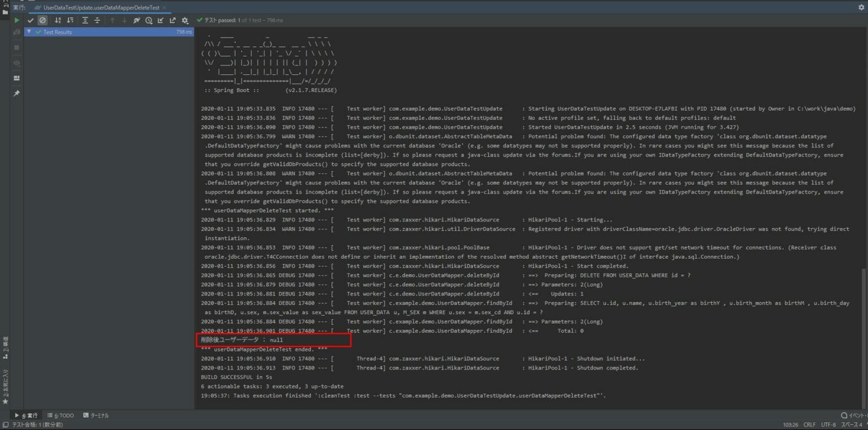Import test results
Screen dimensions: 868x430
coord(162,20)
